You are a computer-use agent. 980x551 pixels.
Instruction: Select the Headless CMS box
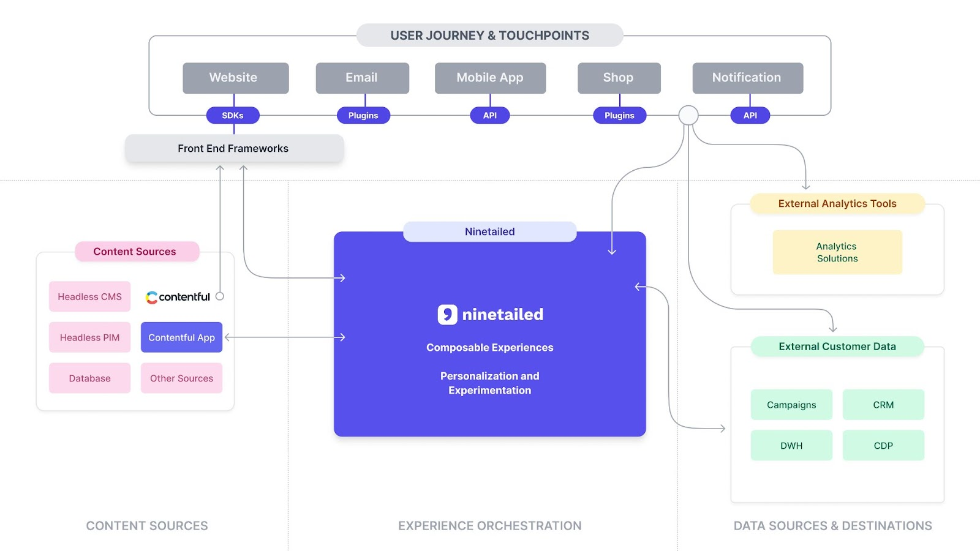pos(90,297)
